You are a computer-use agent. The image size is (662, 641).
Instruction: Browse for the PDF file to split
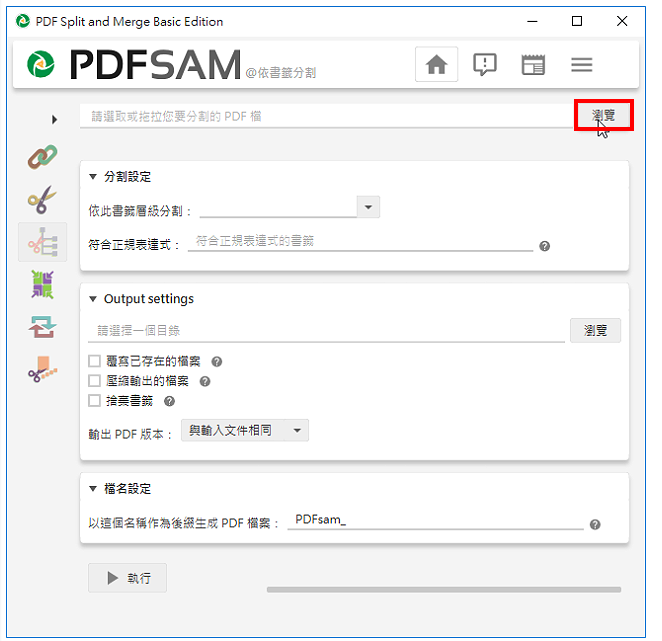603,115
